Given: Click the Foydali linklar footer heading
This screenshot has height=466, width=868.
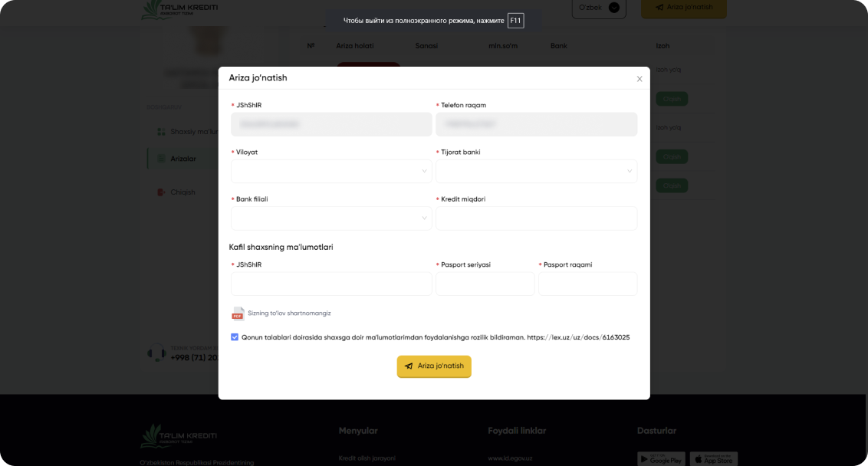Looking at the screenshot, I should click(517, 431).
